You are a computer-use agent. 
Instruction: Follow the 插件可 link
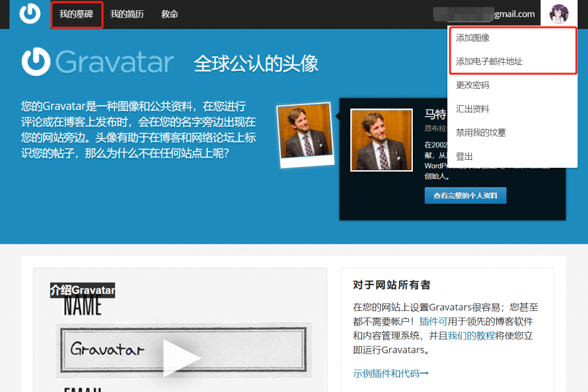(x=433, y=322)
